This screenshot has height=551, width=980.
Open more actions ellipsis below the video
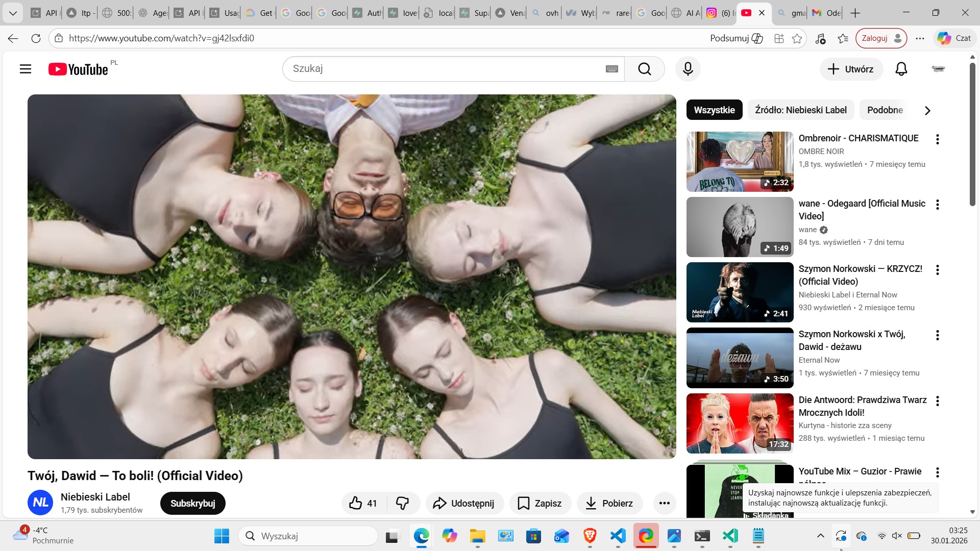pyautogui.click(x=664, y=504)
